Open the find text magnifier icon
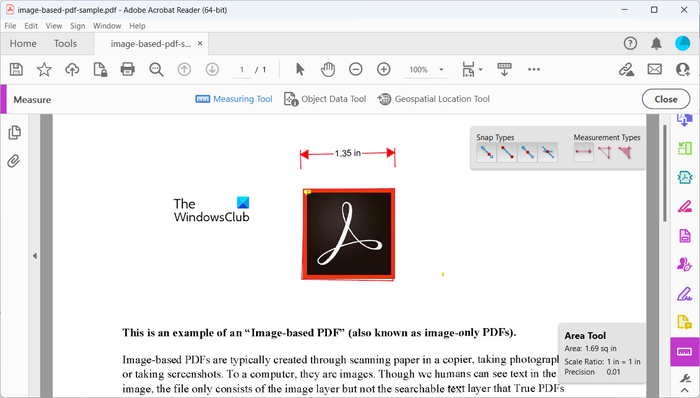Screen dimensions: 700x398 [156, 70]
